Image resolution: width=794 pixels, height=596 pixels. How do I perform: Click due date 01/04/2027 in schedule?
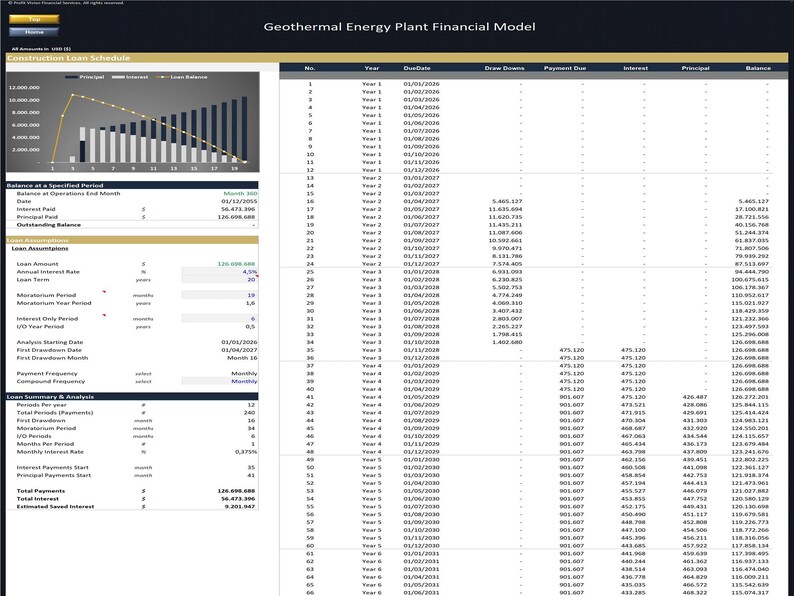pos(421,202)
